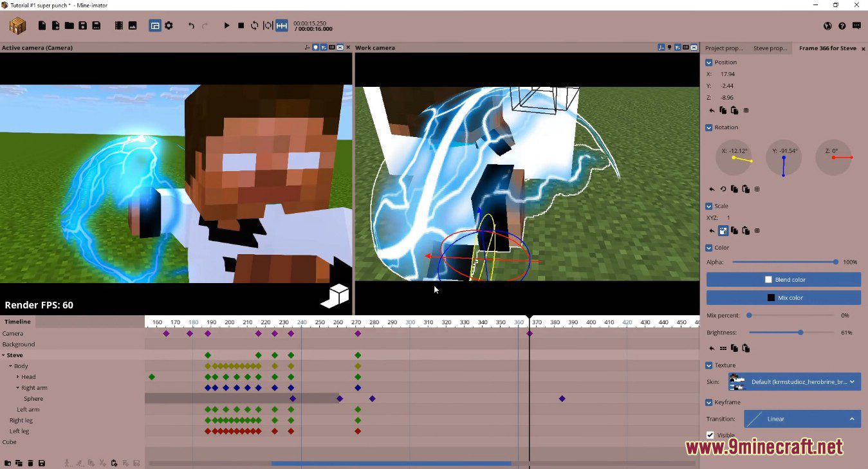Open the feedback chat bubble icon
The height and width of the screenshot is (469, 868).
[x=856, y=26]
